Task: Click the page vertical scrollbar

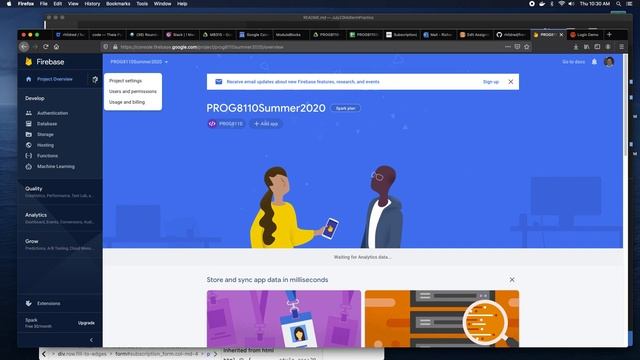Action: coord(625,105)
